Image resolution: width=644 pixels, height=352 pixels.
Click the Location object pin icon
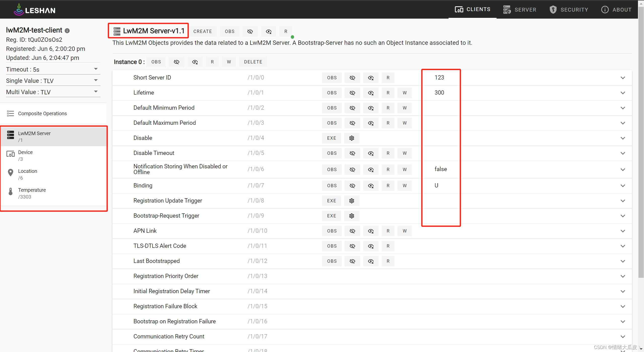pyautogui.click(x=11, y=173)
